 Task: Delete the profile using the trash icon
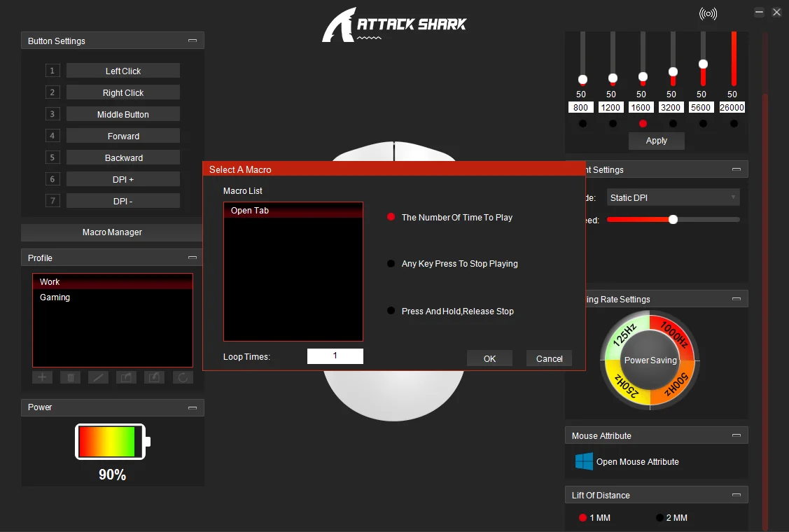[x=70, y=377]
